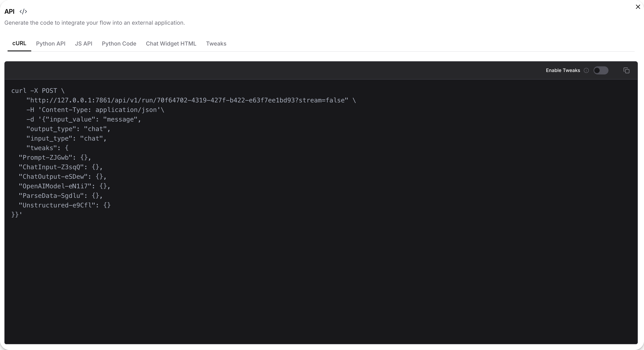The height and width of the screenshot is (350, 644).
Task: Close the API dialog
Action: pyautogui.click(x=638, y=7)
